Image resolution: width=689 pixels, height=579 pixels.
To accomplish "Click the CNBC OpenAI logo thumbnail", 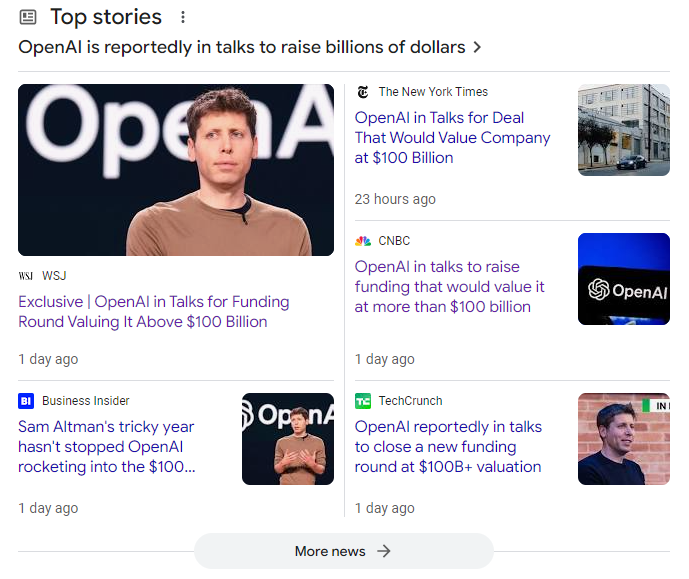I will 624,279.
